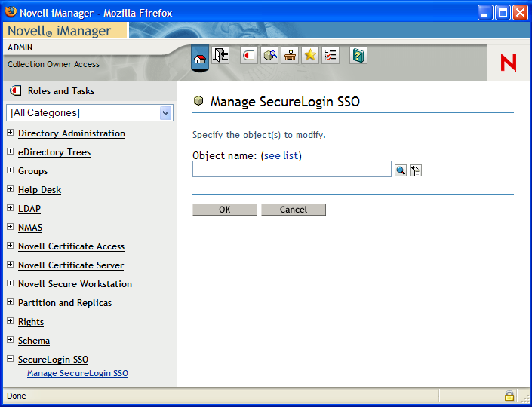Open the Configure desk icon
The image size is (532, 407).
pyautogui.click(x=290, y=55)
